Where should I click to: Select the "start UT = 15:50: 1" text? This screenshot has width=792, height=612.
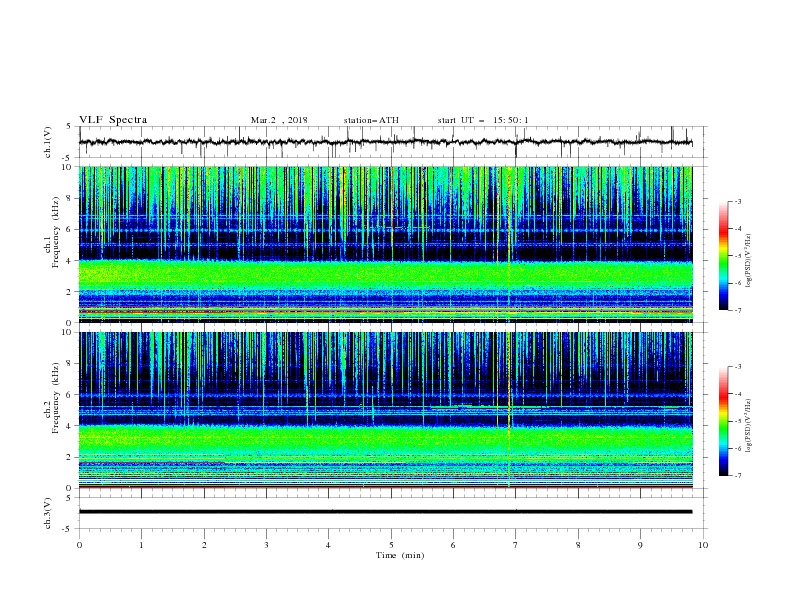click(483, 120)
